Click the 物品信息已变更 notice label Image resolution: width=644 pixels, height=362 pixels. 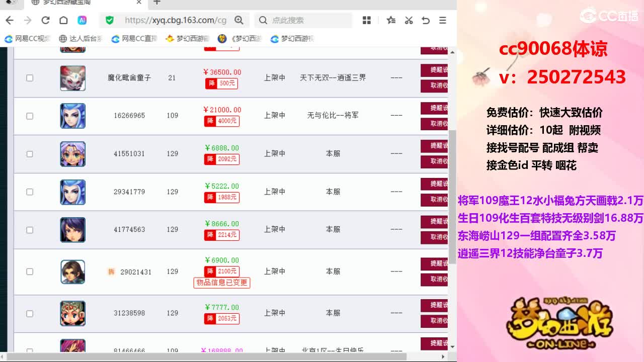(x=222, y=283)
